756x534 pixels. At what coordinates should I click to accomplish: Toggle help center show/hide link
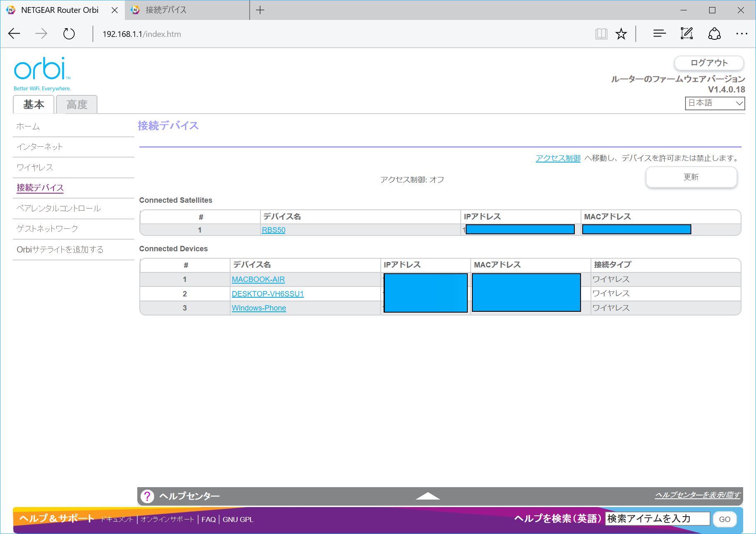click(698, 495)
